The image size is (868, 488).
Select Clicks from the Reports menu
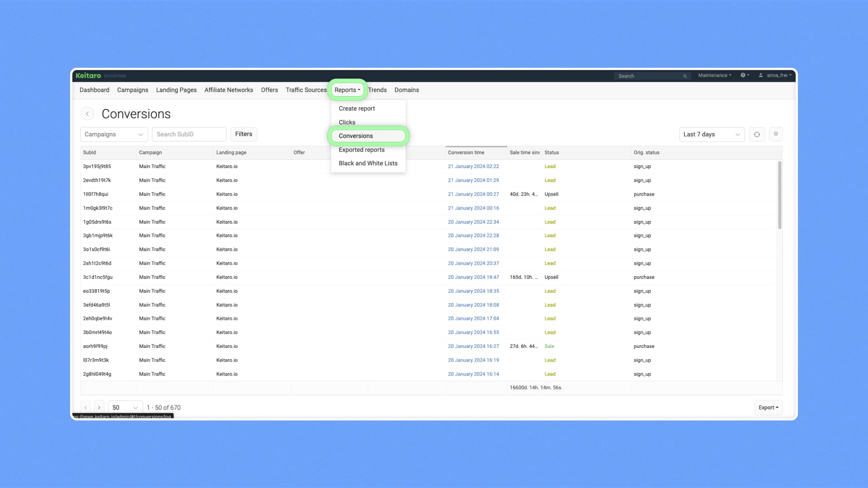pos(347,122)
